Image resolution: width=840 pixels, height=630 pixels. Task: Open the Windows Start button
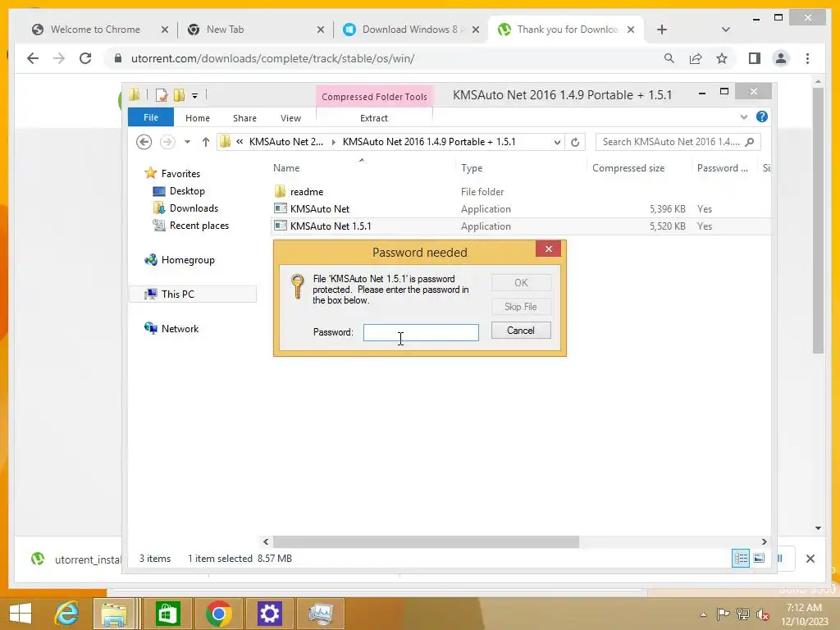[x=21, y=614]
